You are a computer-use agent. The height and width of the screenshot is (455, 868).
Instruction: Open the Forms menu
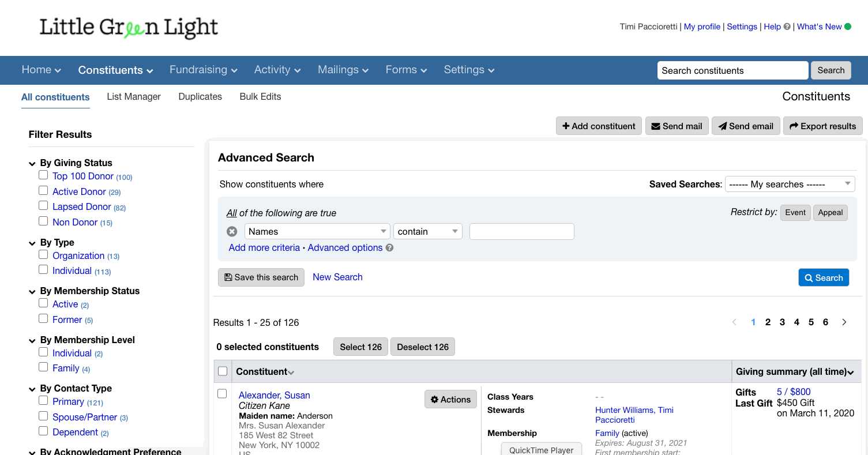pyautogui.click(x=407, y=70)
